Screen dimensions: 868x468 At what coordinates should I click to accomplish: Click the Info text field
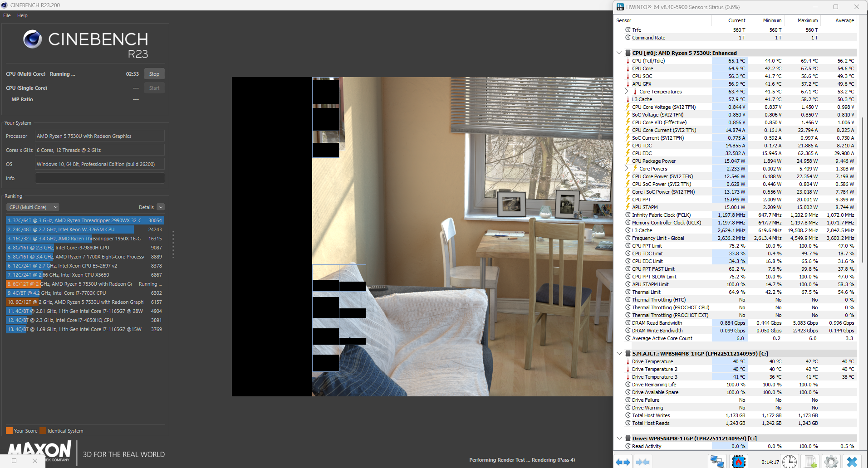pyautogui.click(x=100, y=178)
